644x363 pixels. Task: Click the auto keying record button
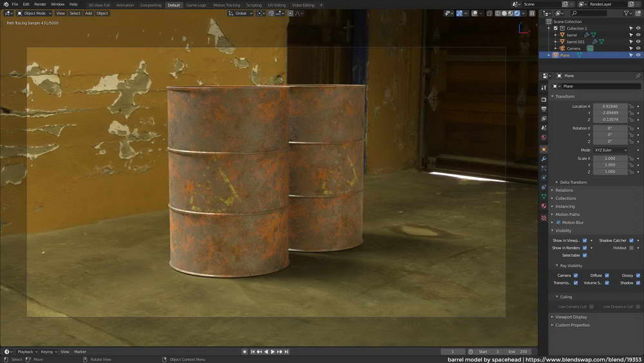[244, 351]
